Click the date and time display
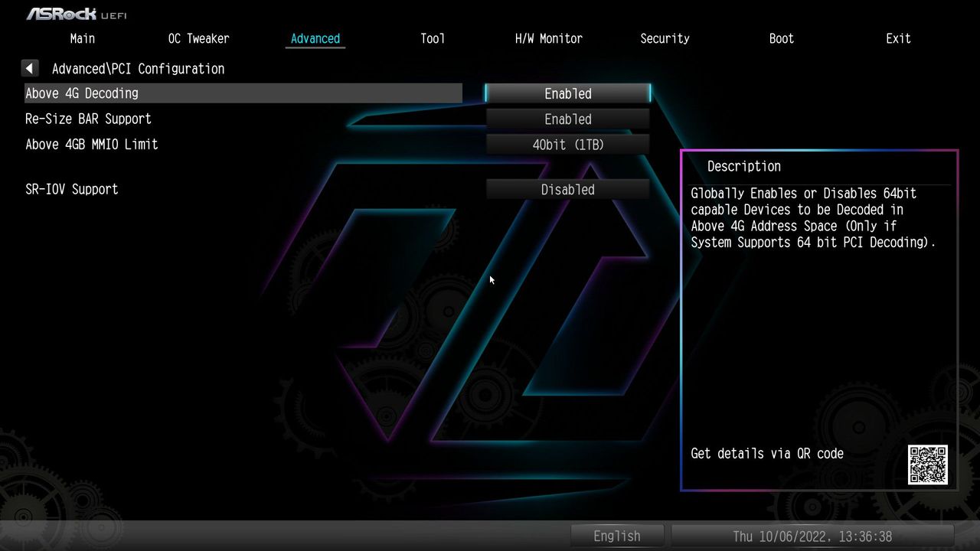Image resolution: width=980 pixels, height=551 pixels. click(812, 536)
